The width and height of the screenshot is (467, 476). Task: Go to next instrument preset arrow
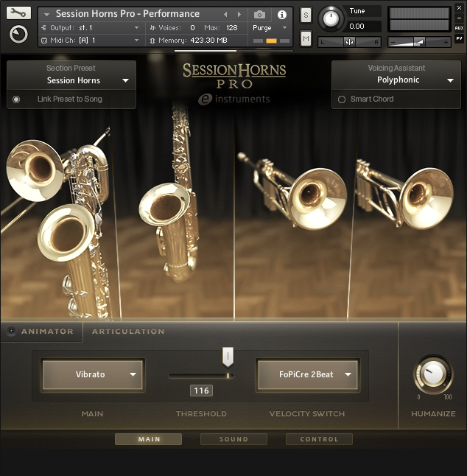pyautogui.click(x=239, y=14)
